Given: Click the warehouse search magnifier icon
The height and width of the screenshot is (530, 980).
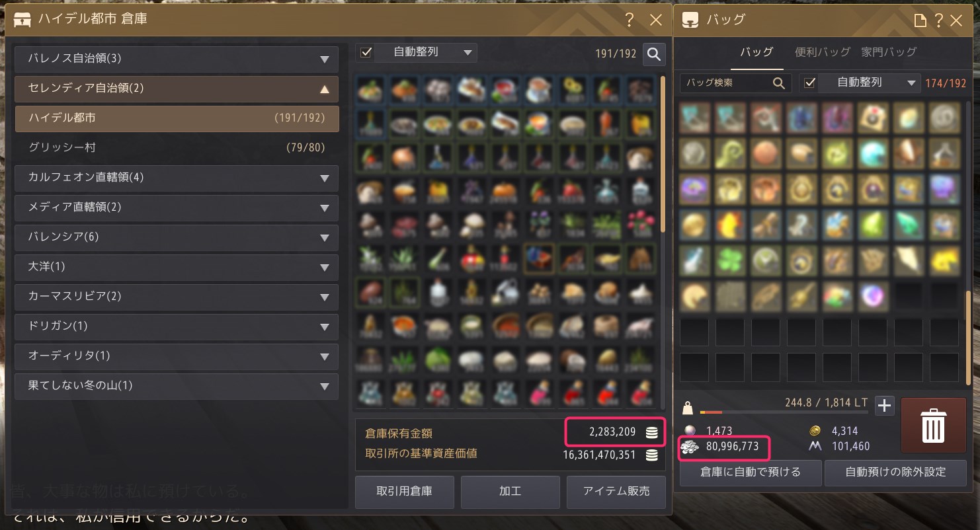Looking at the screenshot, I should [654, 54].
